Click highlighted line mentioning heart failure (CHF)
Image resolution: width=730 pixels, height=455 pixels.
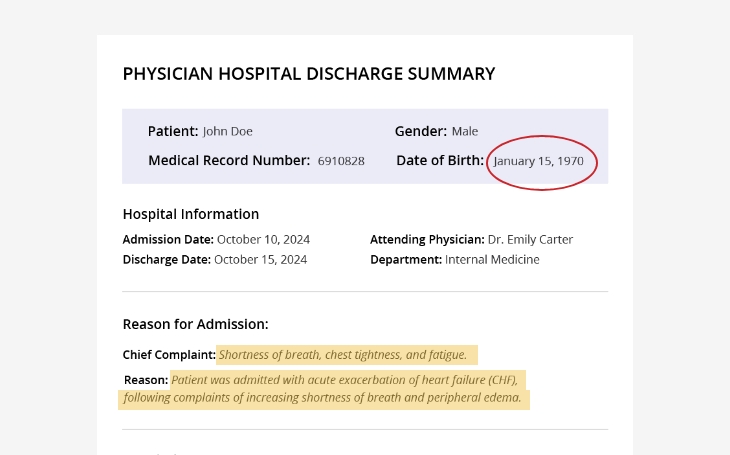[345, 380]
